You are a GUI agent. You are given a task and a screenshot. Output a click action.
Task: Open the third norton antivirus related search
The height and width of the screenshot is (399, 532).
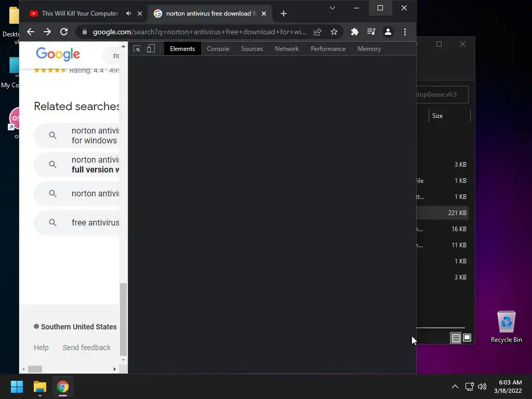(x=77, y=193)
